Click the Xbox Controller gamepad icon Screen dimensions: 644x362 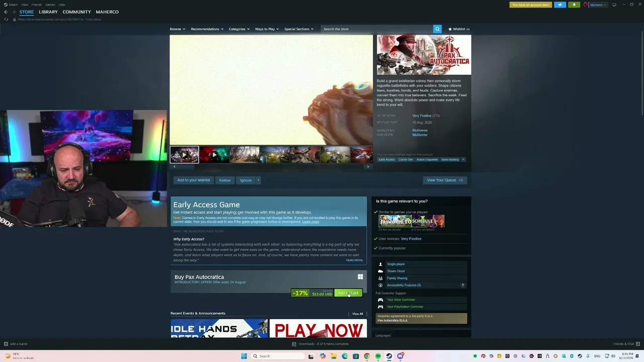click(x=380, y=300)
